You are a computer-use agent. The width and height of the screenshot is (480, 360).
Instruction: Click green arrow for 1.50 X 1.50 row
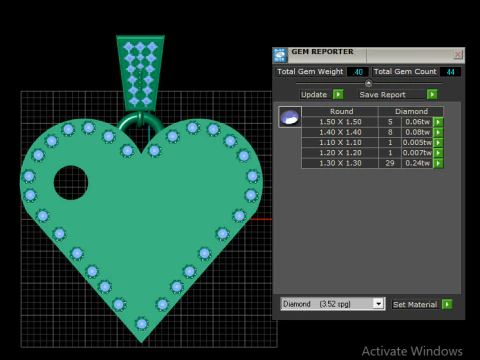438,122
